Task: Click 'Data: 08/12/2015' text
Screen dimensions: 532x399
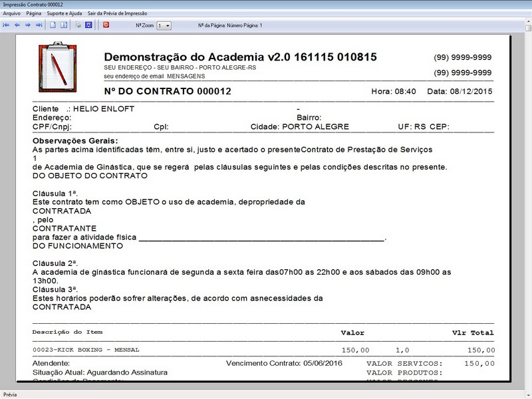Action: (460, 91)
